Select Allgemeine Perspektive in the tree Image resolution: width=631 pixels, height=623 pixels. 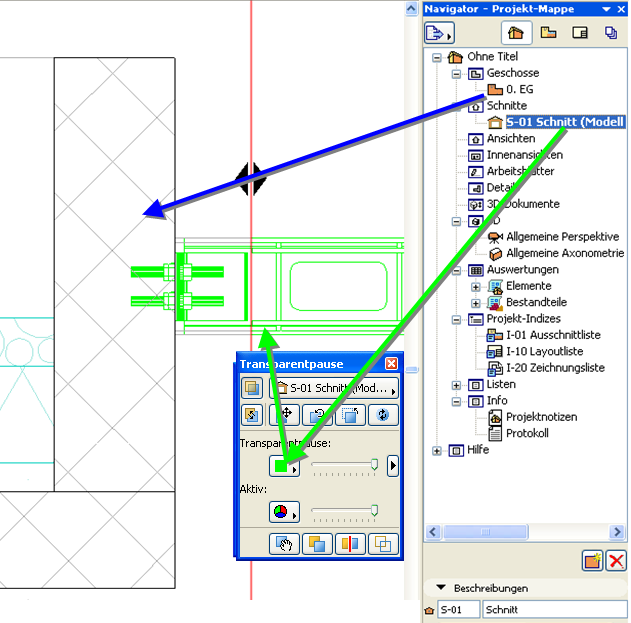point(563,237)
